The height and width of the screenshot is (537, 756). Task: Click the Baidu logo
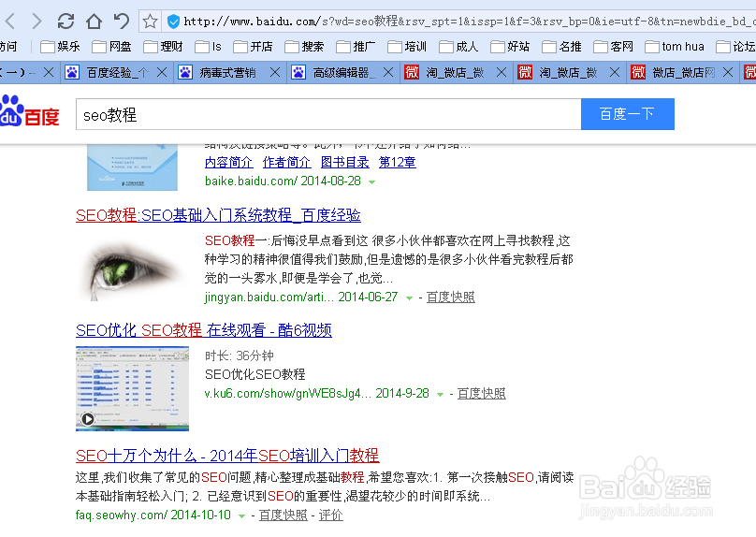[x=29, y=111]
